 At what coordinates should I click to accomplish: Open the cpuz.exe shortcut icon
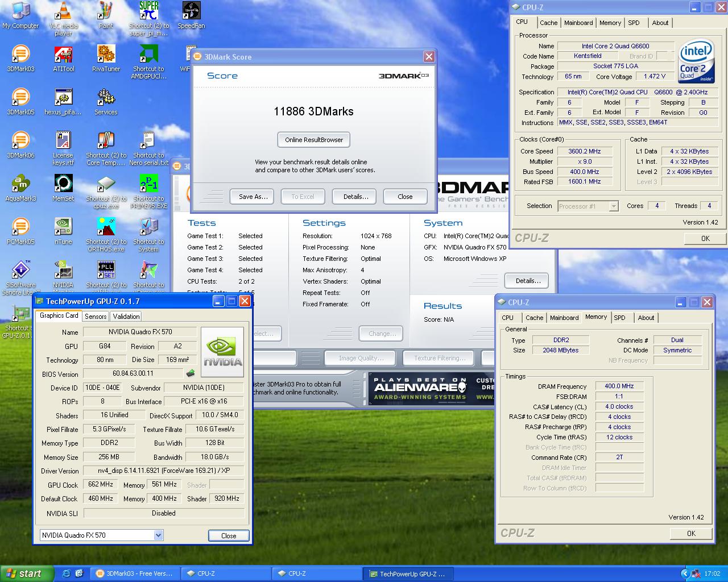pyautogui.click(x=106, y=191)
